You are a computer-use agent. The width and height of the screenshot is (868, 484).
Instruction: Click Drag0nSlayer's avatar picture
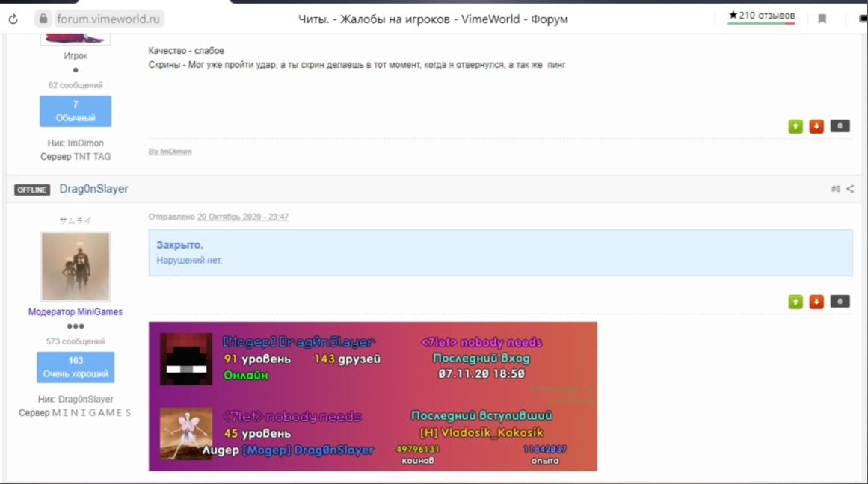click(76, 266)
